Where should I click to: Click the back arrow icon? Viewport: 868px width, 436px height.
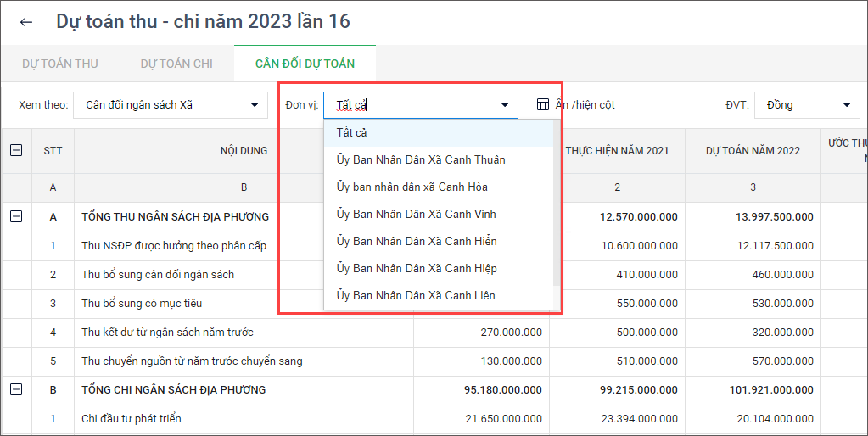[x=26, y=22]
